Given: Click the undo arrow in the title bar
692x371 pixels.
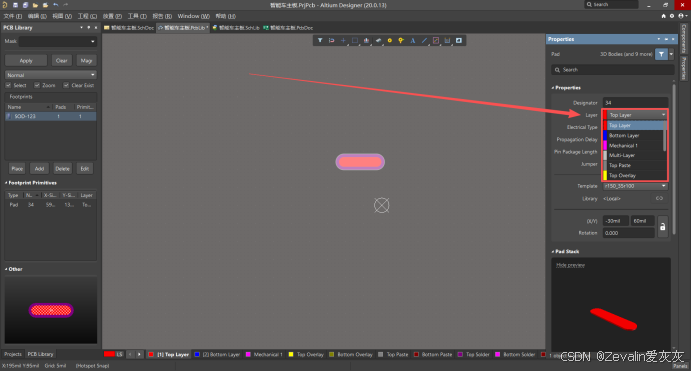Looking at the screenshot, I should pyautogui.click(x=56, y=5).
